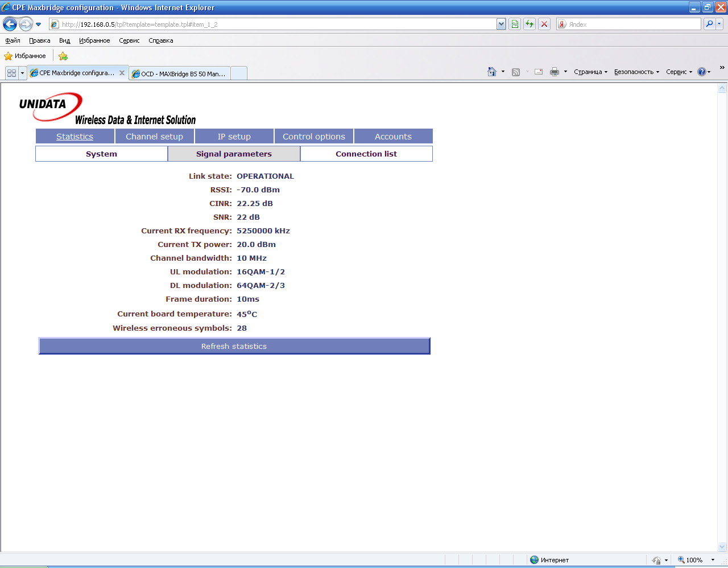The height and width of the screenshot is (568, 728).
Task: Open the Сервис command bar menu
Action: point(679,72)
